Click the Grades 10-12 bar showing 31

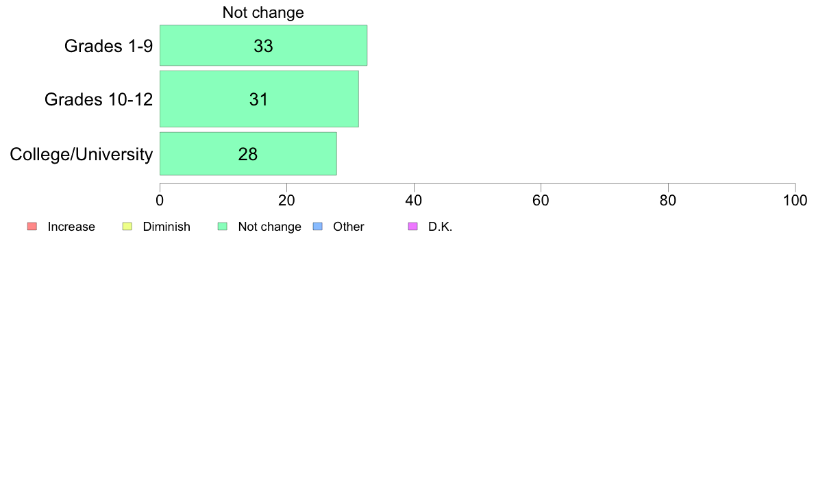(259, 99)
